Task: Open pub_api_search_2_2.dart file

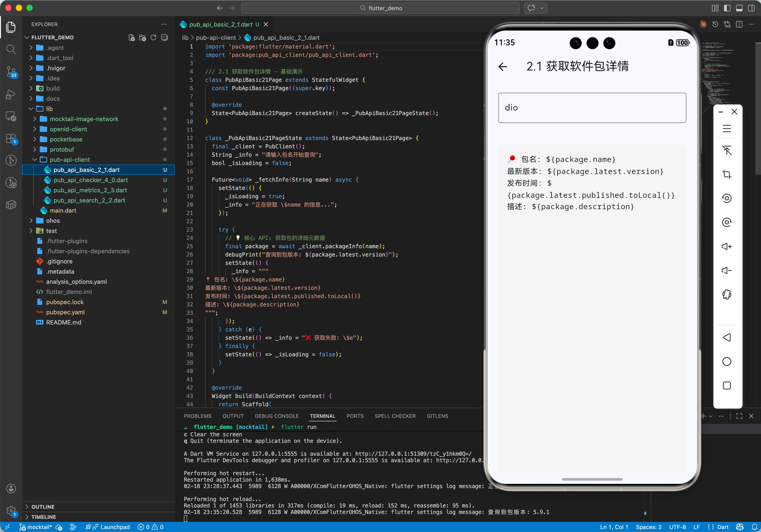Action: tap(89, 200)
